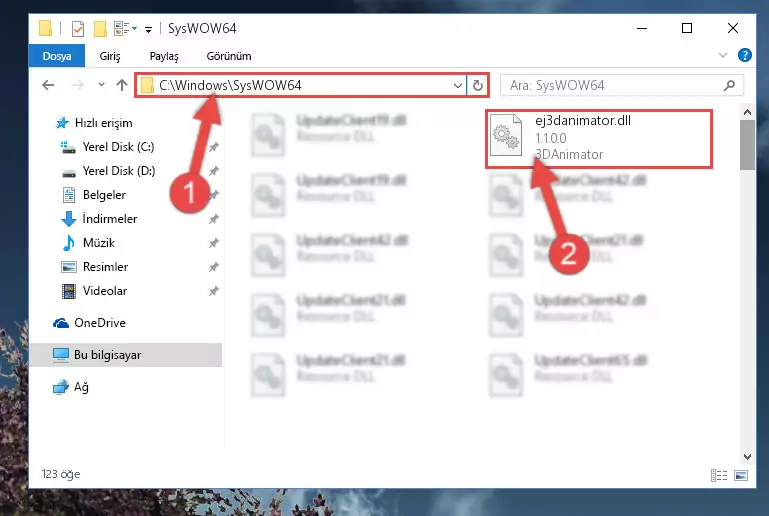Image resolution: width=769 pixels, height=516 pixels.
Task: Expand the address bar history dropdown
Action: coord(458,85)
